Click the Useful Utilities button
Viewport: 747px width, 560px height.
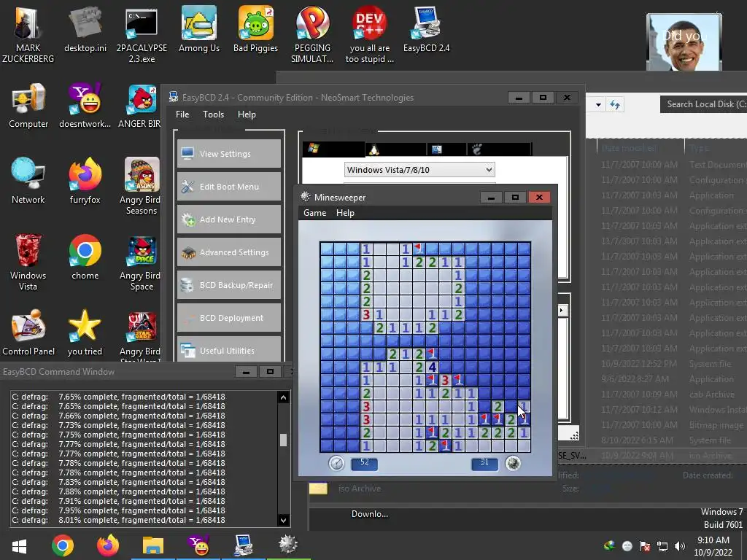229,349
